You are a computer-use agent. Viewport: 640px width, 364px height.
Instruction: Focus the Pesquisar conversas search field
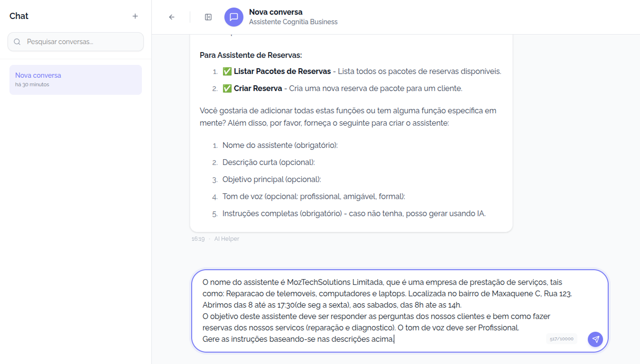[81, 42]
